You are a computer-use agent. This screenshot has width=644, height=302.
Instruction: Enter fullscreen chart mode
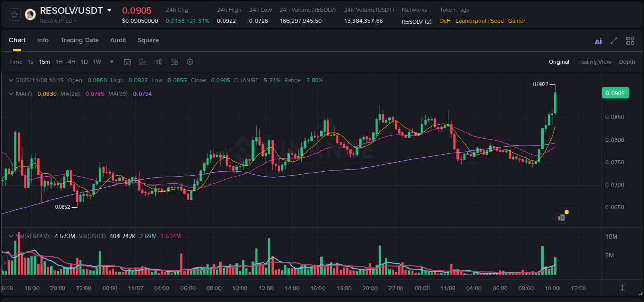click(x=613, y=41)
